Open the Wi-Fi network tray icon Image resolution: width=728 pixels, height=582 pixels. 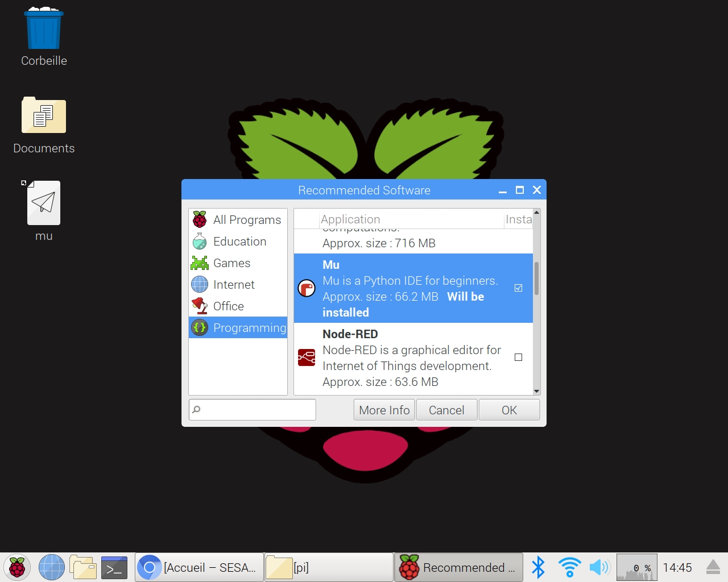point(569,567)
